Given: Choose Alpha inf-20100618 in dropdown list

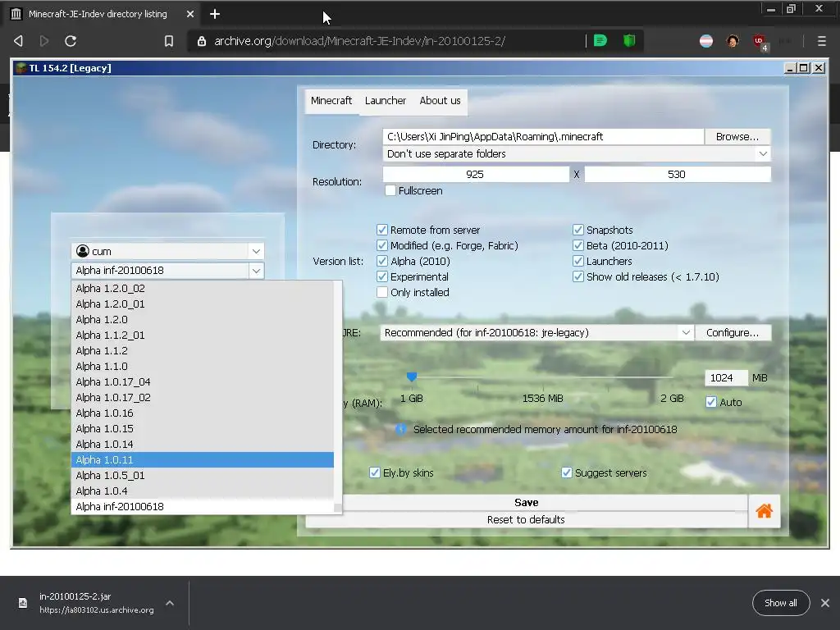Looking at the screenshot, I should [x=203, y=506].
